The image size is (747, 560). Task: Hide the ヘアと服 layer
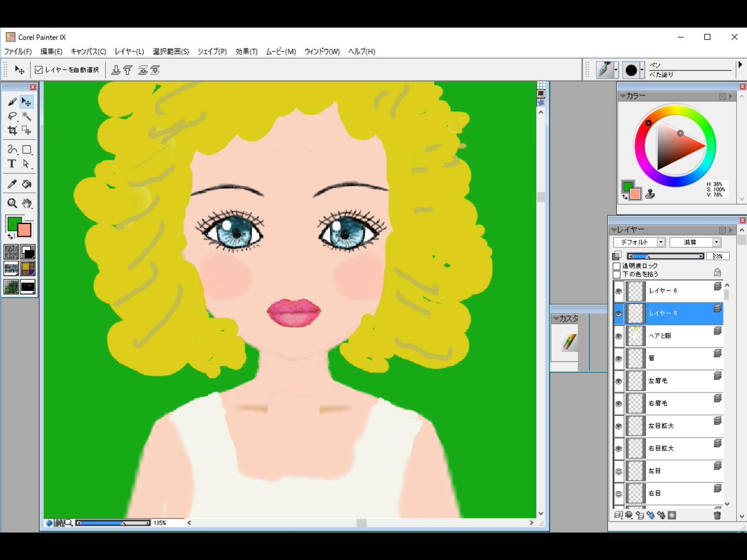(x=618, y=336)
